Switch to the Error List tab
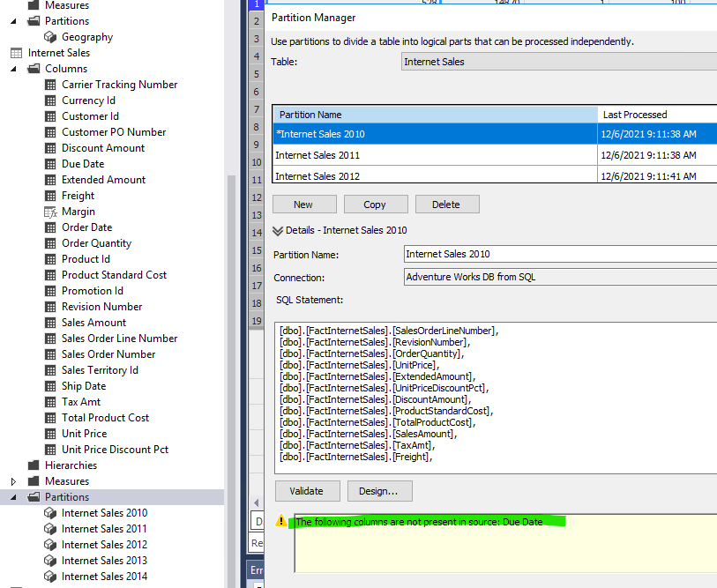Screen dimensions: 717x588 click(x=256, y=570)
